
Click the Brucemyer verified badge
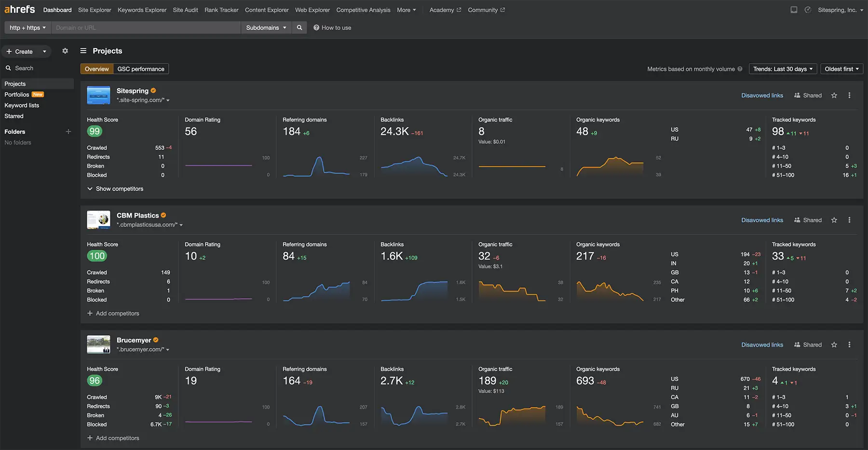156,340
